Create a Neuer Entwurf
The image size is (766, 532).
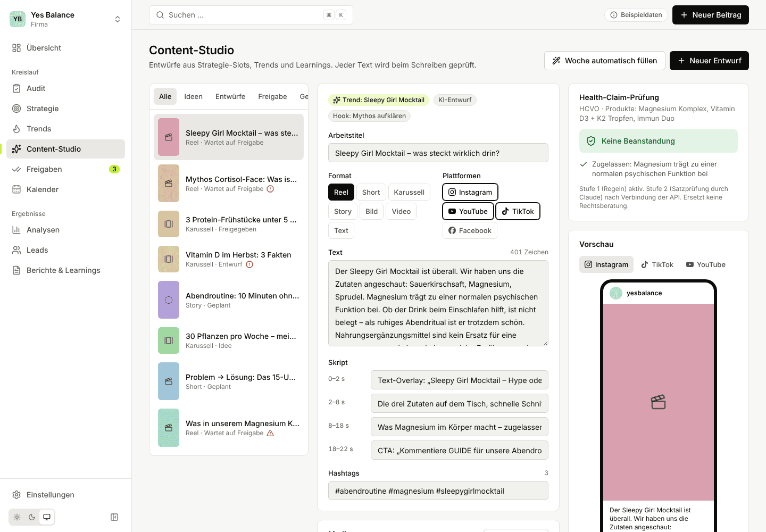coord(709,61)
